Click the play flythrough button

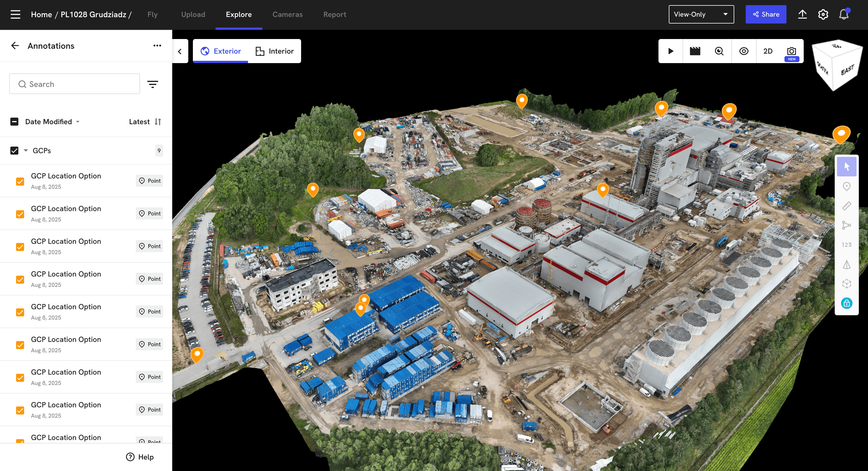pyautogui.click(x=671, y=51)
